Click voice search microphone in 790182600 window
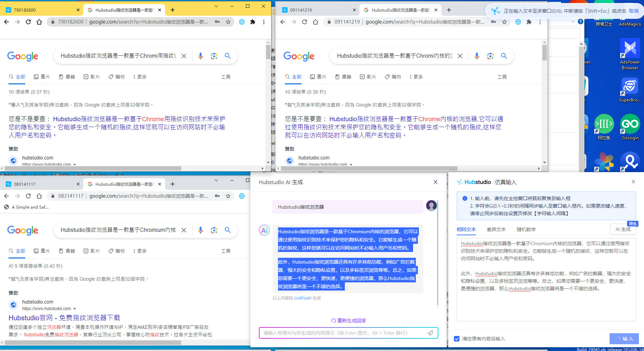This screenshot has width=644, height=351. (x=201, y=56)
